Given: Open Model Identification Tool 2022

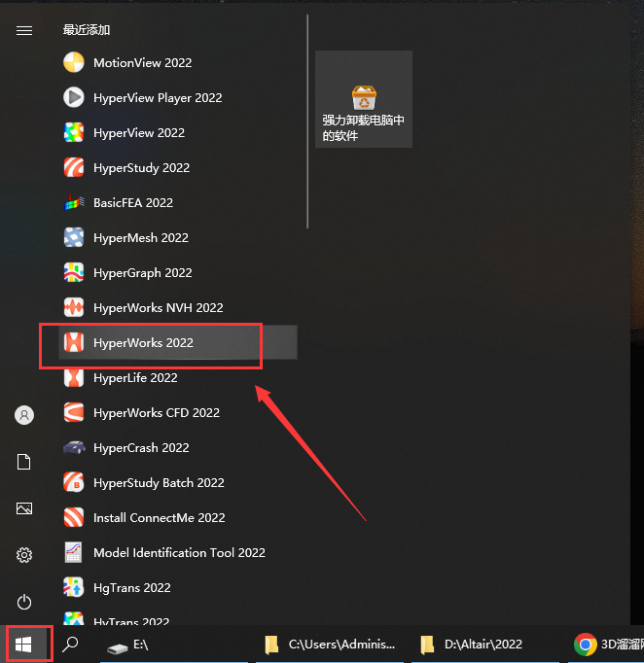Looking at the screenshot, I should pyautogui.click(x=179, y=553).
